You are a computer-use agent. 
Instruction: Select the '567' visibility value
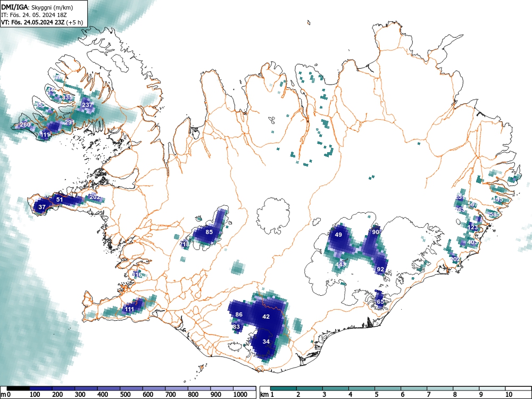[472, 205]
